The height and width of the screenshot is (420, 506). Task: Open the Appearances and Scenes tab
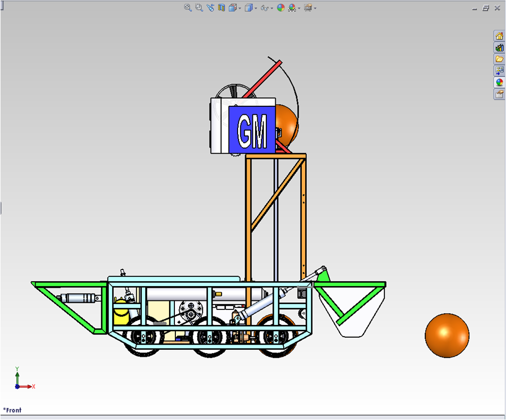pos(499,82)
